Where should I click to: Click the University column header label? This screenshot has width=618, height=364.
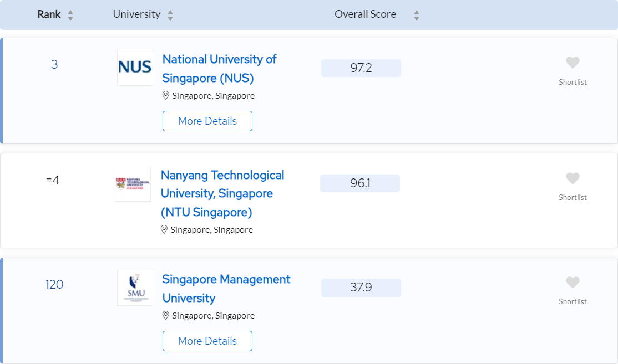tap(137, 14)
